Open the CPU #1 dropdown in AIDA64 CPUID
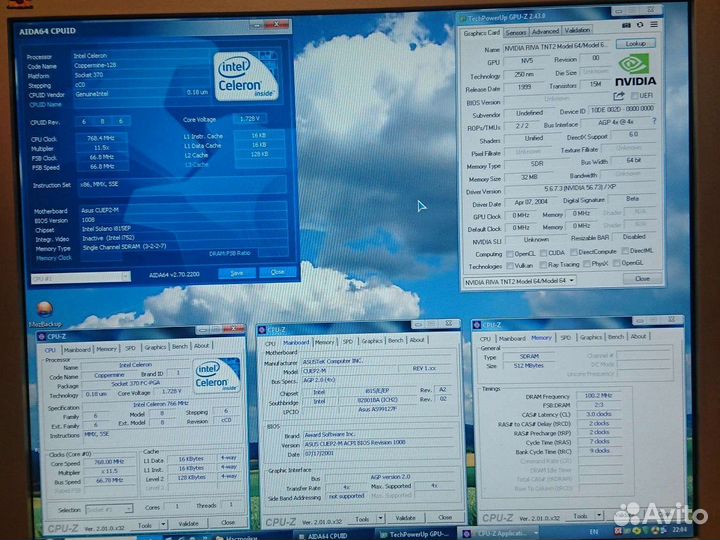 81,277
